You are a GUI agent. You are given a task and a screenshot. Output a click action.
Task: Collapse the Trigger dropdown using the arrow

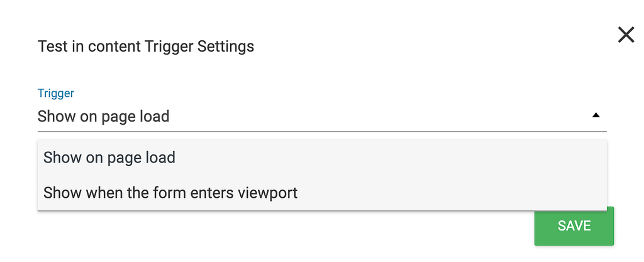596,116
